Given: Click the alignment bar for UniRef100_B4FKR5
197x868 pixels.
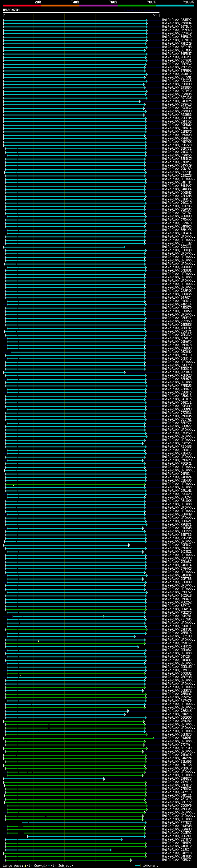Looking at the screenshot, I should coord(72,101).
